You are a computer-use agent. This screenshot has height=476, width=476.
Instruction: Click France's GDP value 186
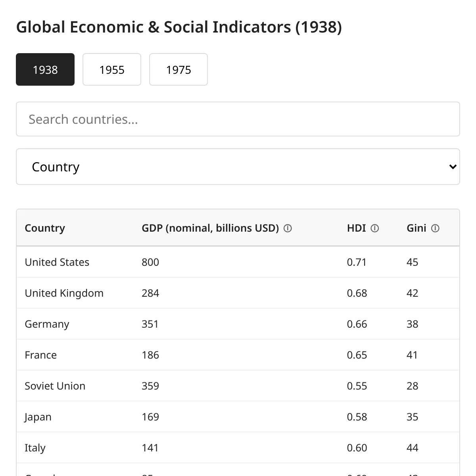(150, 355)
